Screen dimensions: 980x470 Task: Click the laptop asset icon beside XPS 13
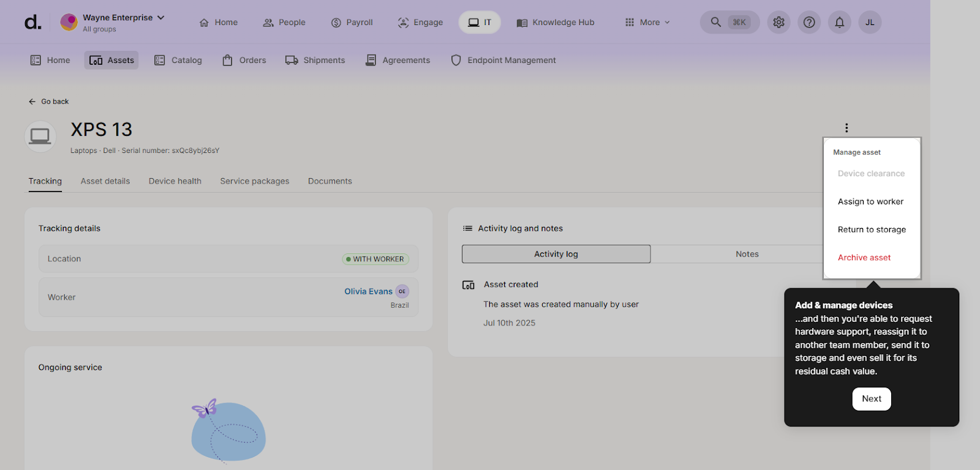tap(40, 136)
